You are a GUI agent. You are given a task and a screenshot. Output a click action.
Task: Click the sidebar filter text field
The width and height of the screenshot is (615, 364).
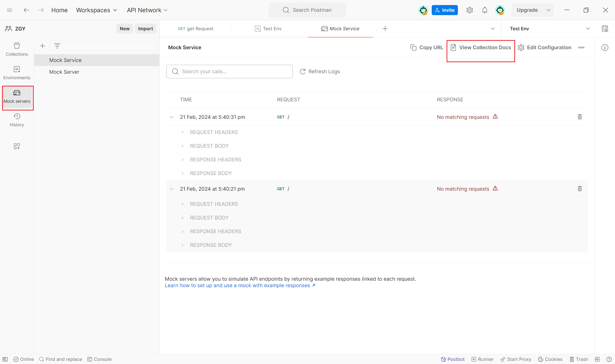[103, 46]
